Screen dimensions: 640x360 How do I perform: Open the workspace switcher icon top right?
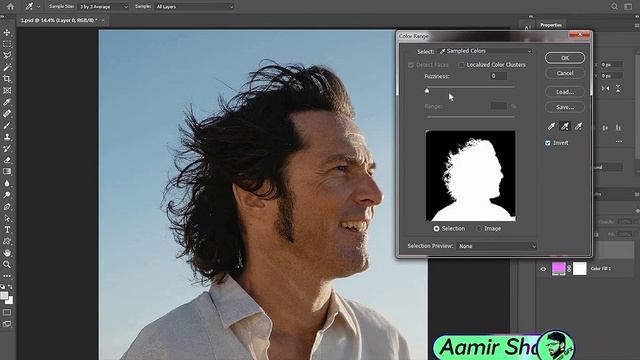628,7
